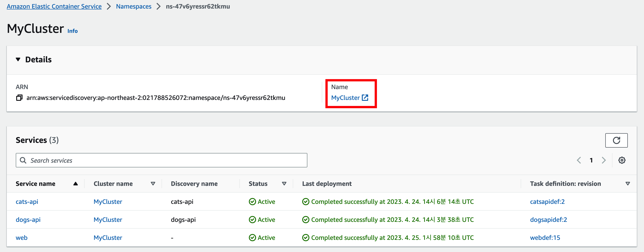Image resolution: width=644 pixels, height=252 pixels.
Task: Click the Last deployment column header
Action: [327, 184]
